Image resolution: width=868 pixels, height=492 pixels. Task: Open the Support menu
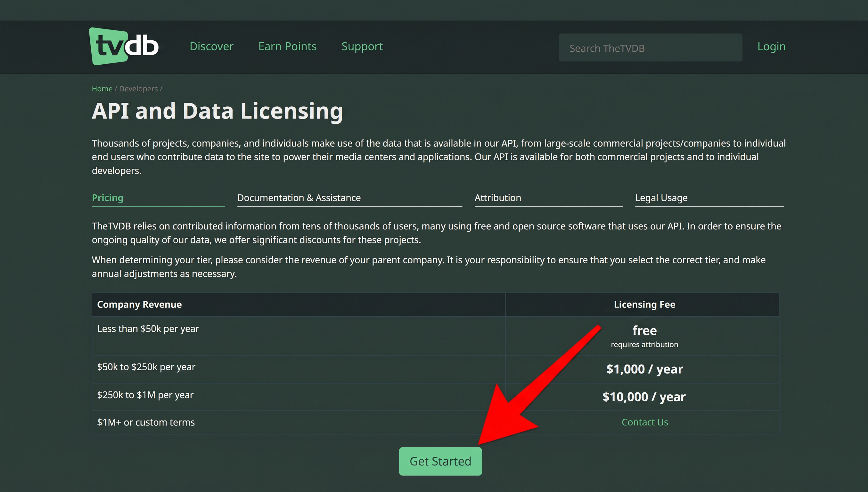[x=362, y=46]
